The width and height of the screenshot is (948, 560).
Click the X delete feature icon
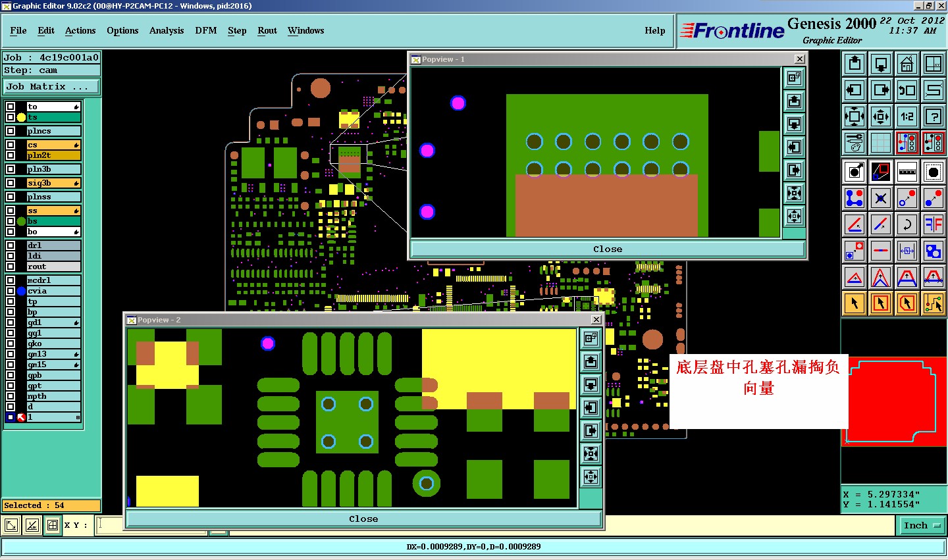click(x=881, y=198)
